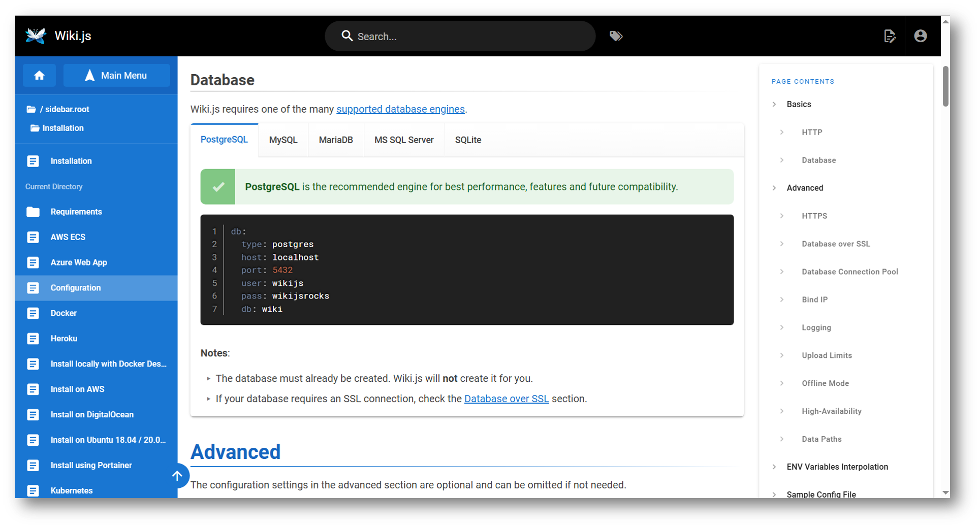980x528 pixels.
Task: Open Install on DigitalOcean sidebar page
Action: point(97,415)
